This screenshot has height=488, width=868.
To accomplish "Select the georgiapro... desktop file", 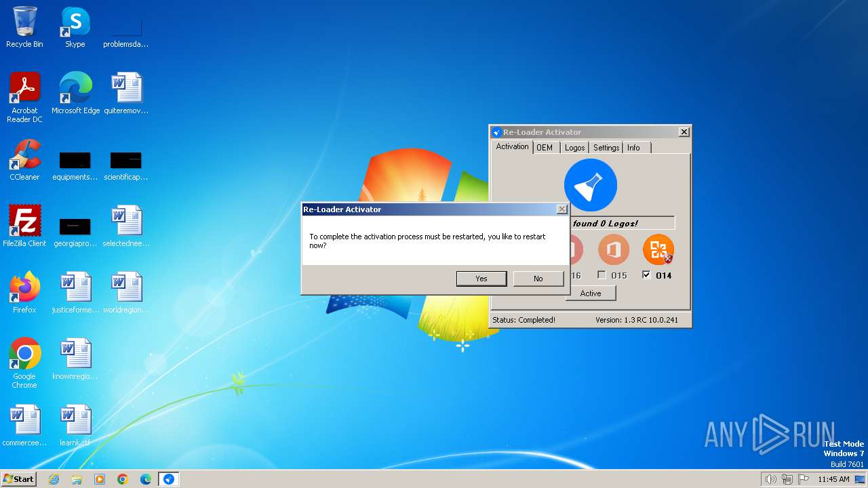I will point(75,232).
